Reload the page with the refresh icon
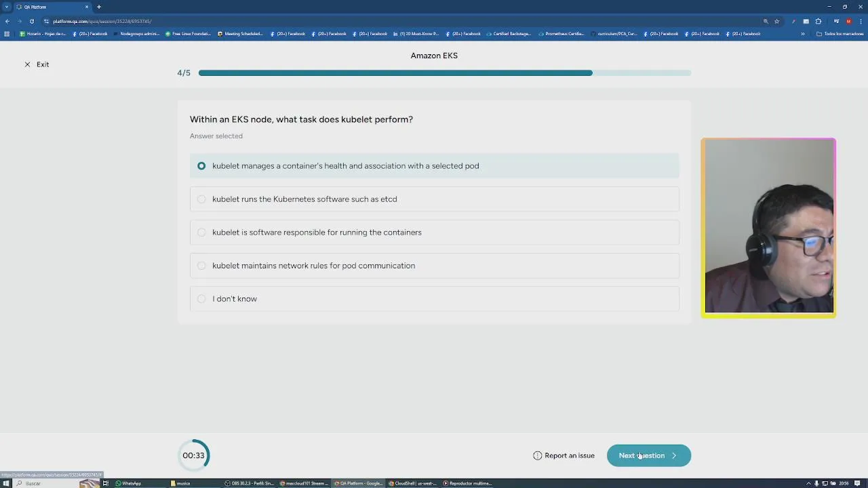This screenshot has height=488, width=868. tap(31, 21)
